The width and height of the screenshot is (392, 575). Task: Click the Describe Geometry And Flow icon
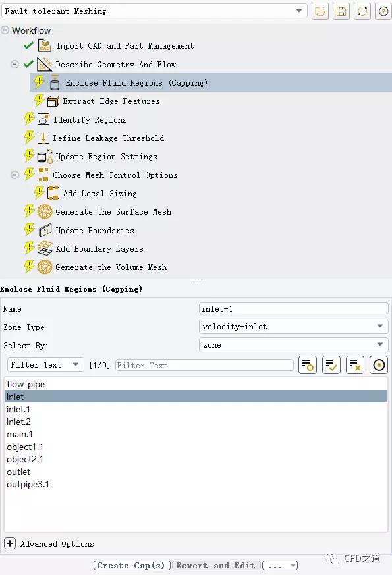[44, 64]
